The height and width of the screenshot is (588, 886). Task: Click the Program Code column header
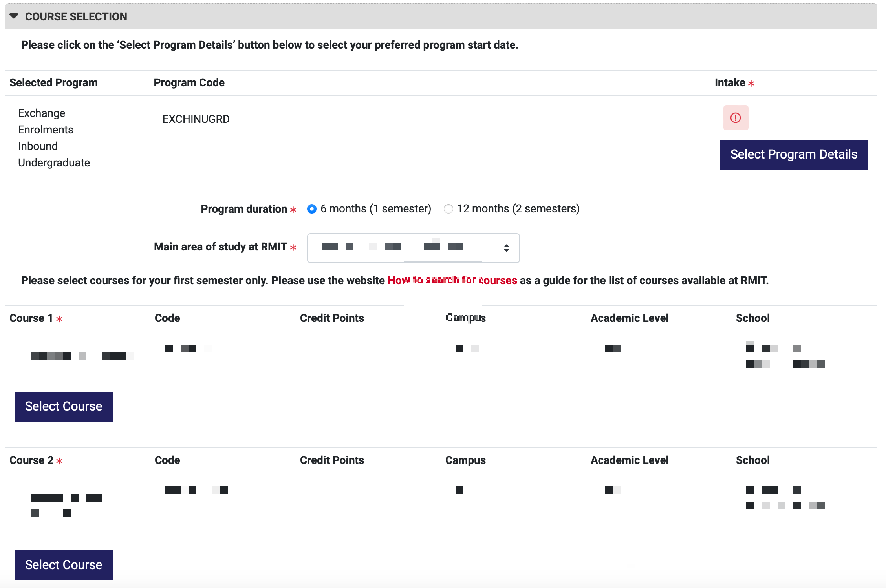pyautogui.click(x=189, y=83)
